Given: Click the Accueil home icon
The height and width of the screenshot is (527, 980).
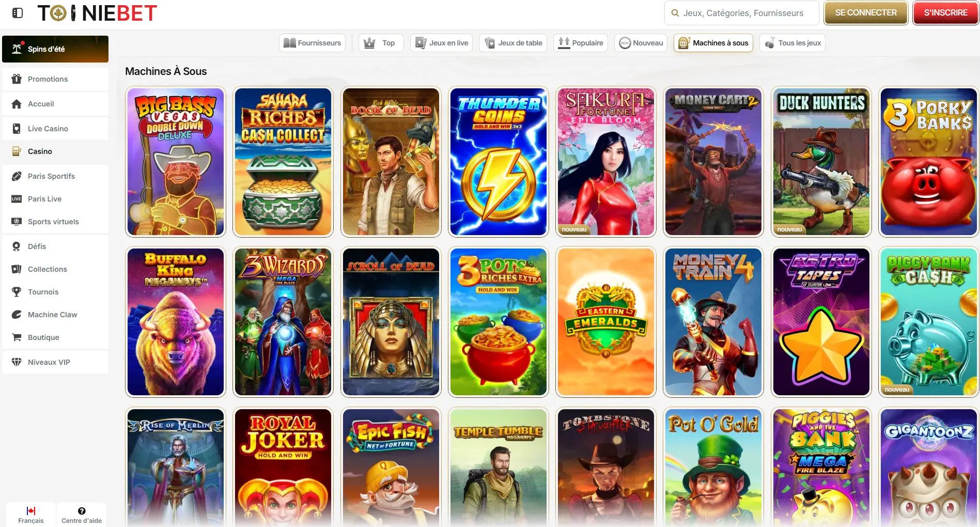Looking at the screenshot, I should 17,104.
